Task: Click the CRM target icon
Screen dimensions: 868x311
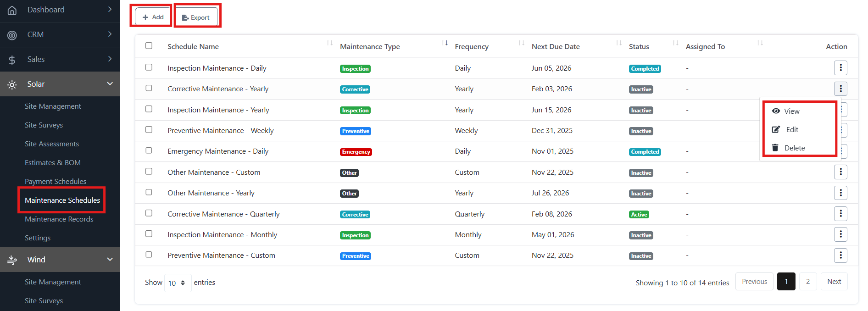Action: click(12, 35)
